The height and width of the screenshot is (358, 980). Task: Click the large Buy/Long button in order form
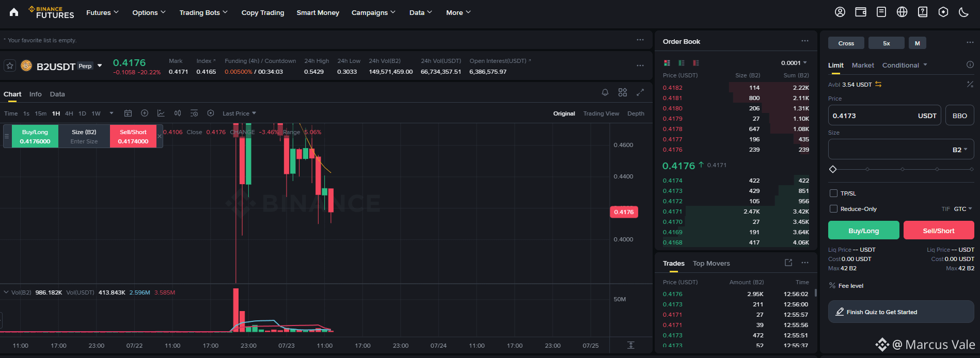coord(864,231)
